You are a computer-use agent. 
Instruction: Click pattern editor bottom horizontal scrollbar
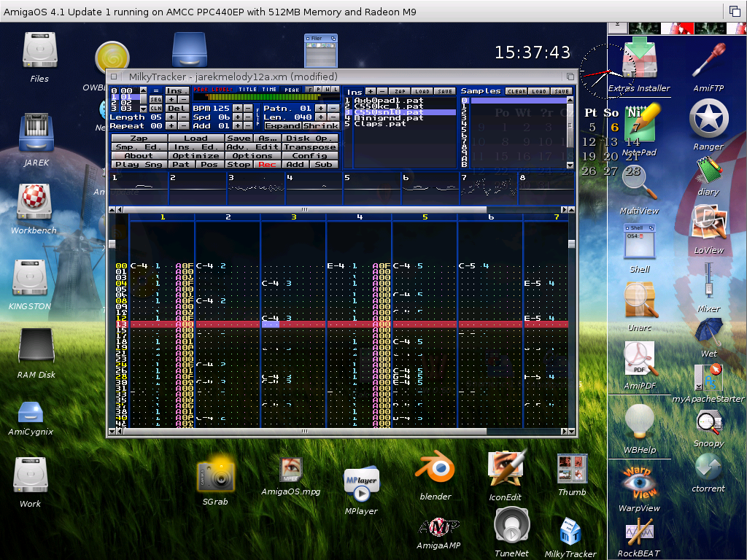pos(304,432)
